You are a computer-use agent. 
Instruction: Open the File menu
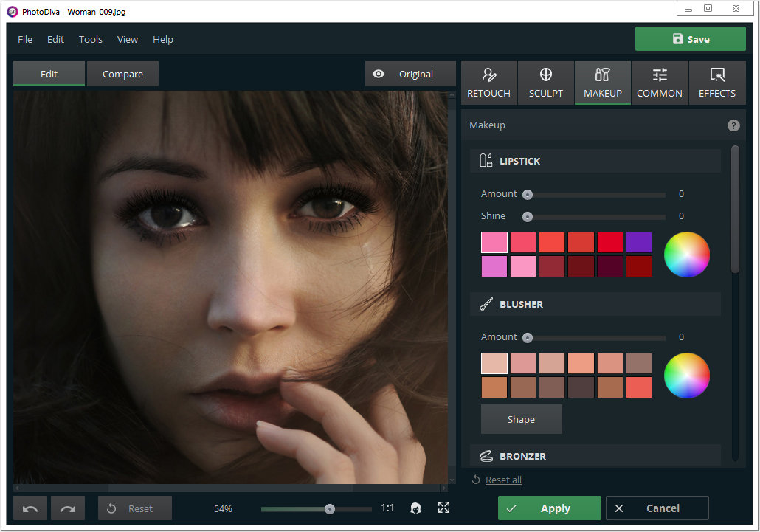click(x=25, y=39)
